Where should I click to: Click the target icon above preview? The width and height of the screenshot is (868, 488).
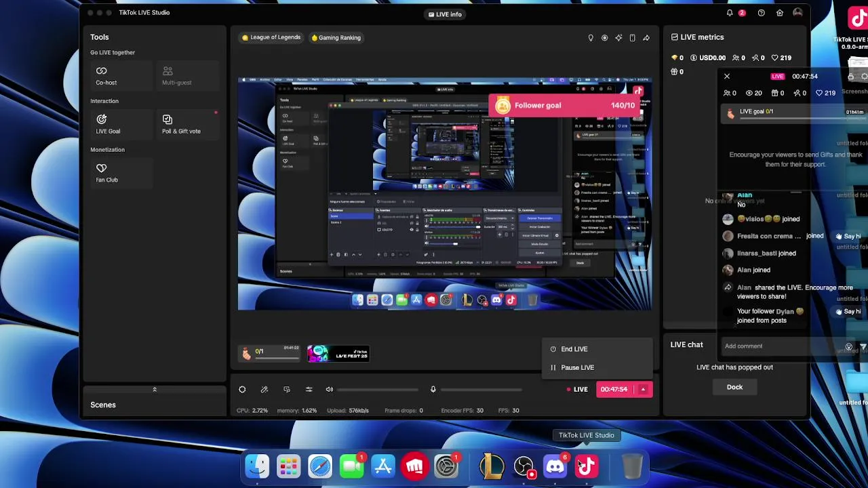[605, 38]
